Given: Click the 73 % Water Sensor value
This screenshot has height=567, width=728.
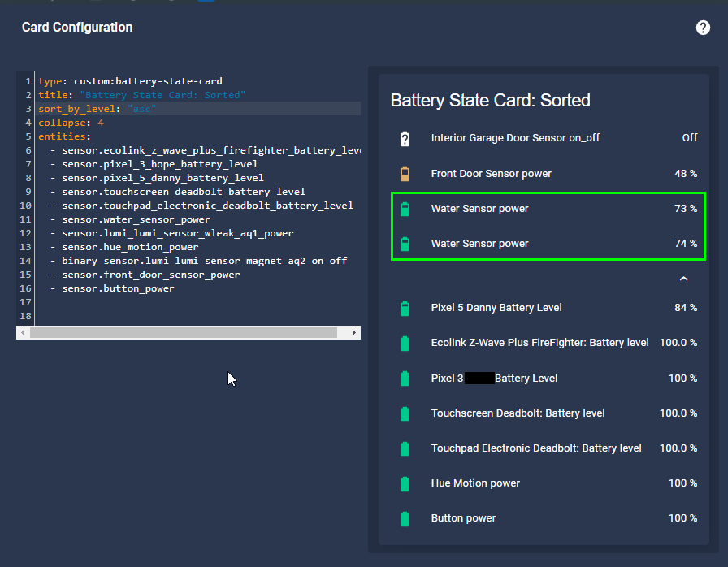Looking at the screenshot, I should (686, 209).
